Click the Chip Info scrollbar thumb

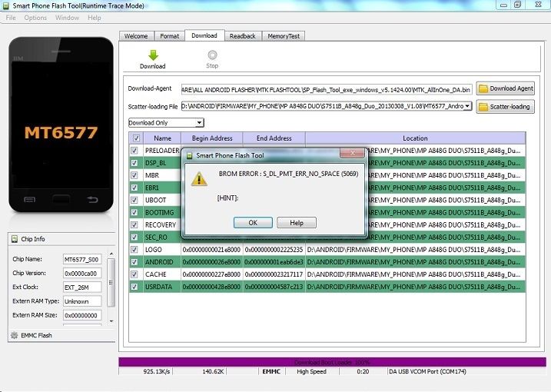pyautogui.click(x=111, y=283)
